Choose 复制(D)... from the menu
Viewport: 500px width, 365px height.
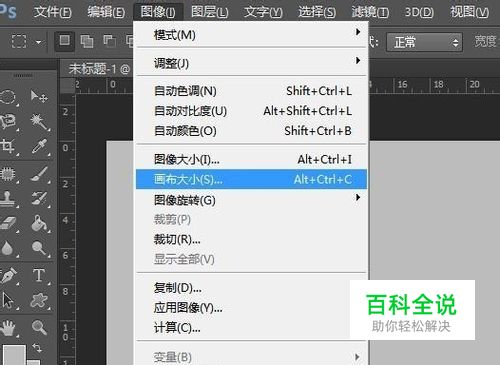click(251, 288)
